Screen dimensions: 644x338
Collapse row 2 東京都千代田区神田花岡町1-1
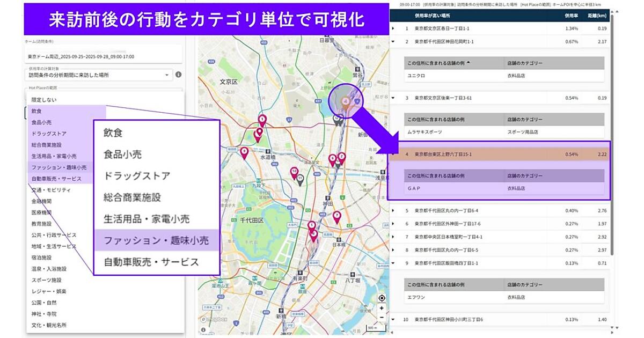pos(393,41)
